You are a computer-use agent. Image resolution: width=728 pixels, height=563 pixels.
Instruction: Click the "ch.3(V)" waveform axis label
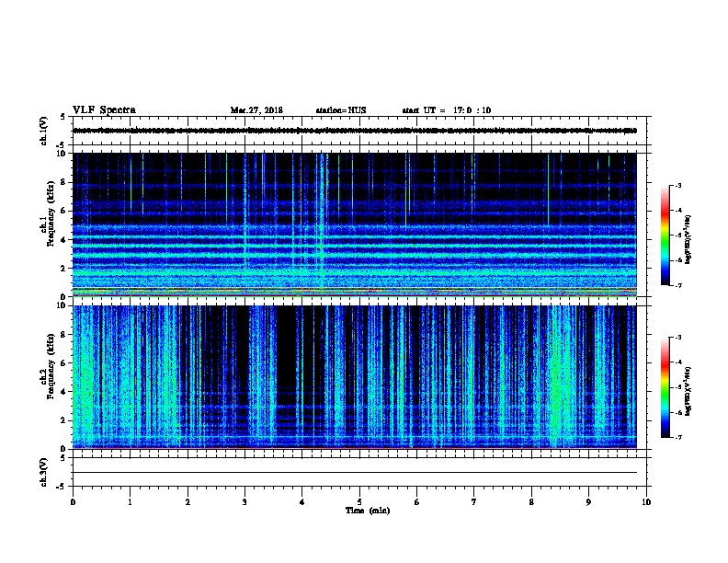coord(43,472)
